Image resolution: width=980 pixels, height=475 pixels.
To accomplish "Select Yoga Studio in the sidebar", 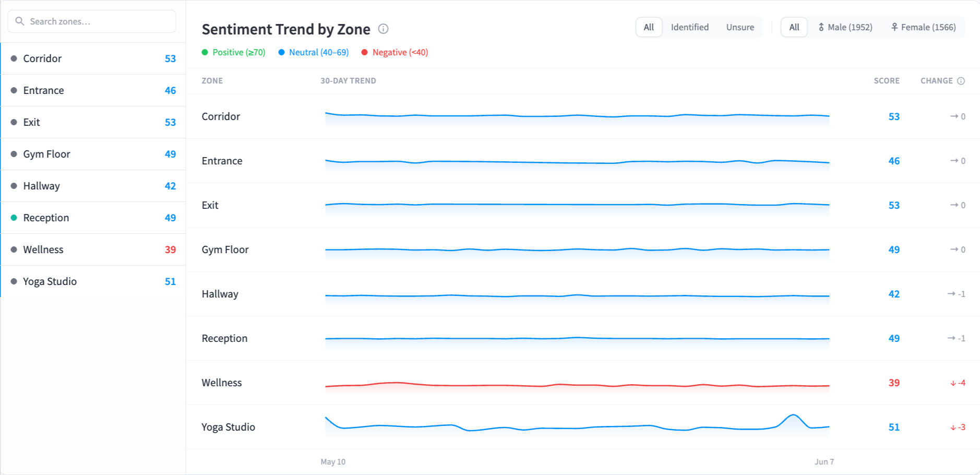I will click(x=93, y=281).
